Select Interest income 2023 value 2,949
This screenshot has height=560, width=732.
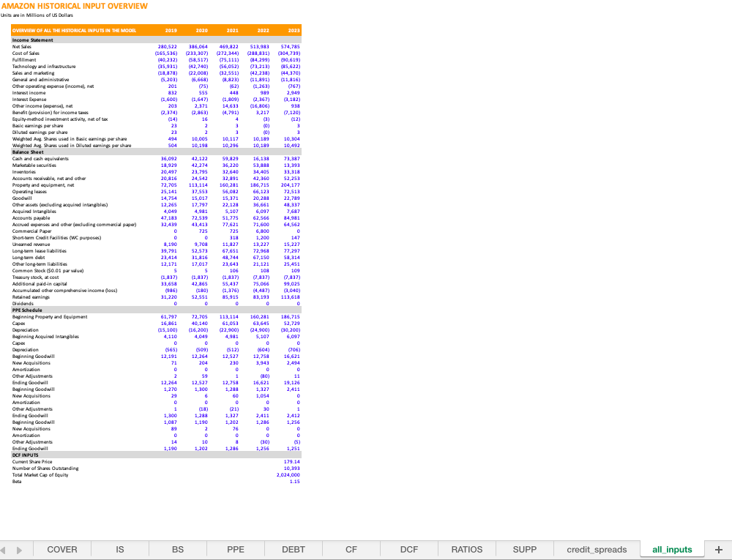294,93
